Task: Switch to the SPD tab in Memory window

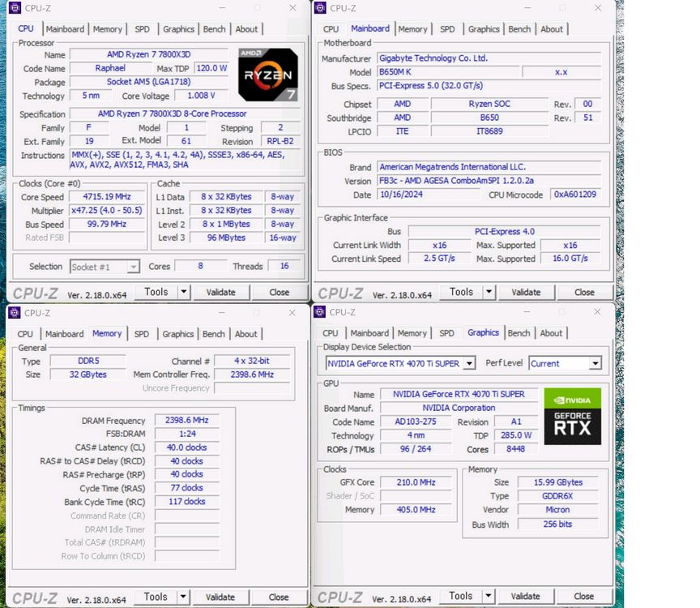Action: pos(142,333)
